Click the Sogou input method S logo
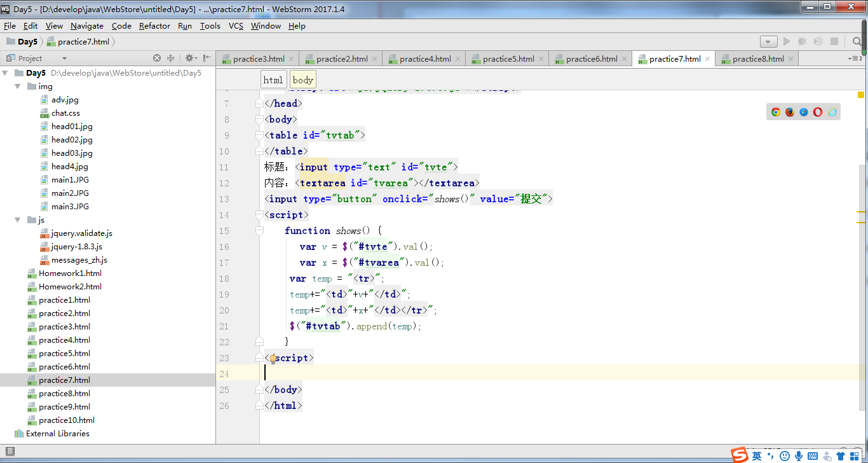Viewport: 868px width, 463px height. coord(740,455)
